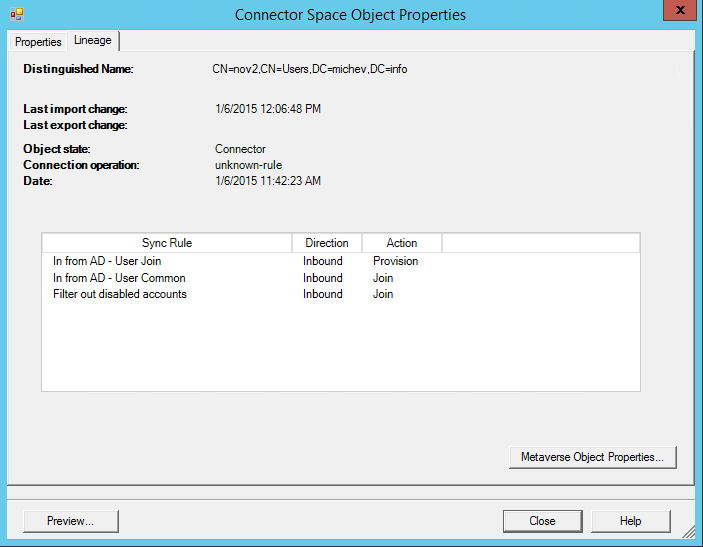Click the Provision action cell
This screenshot has height=547, width=703.
coord(395,261)
